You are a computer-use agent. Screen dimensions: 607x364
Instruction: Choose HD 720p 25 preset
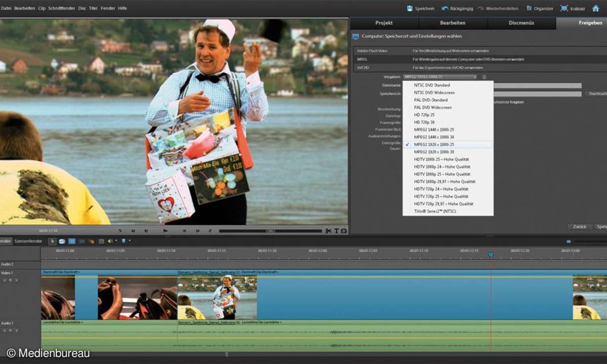click(448, 115)
